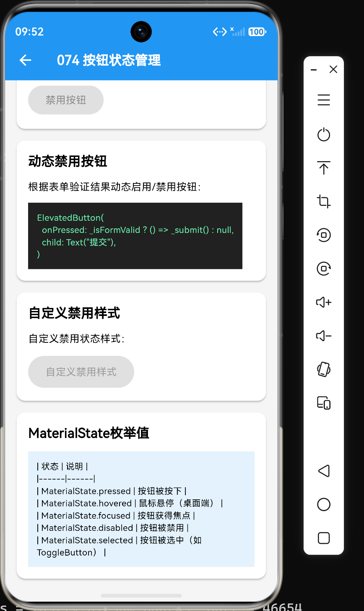
Task: Tap the 自定义禁用样式 card heading
Action: pyautogui.click(x=74, y=313)
